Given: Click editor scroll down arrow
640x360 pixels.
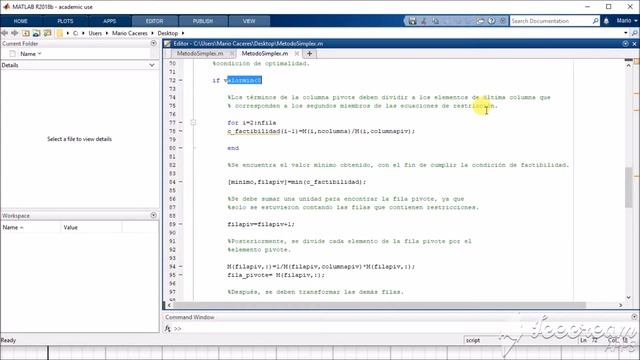Looking at the screenshot, I should (629, 298).
